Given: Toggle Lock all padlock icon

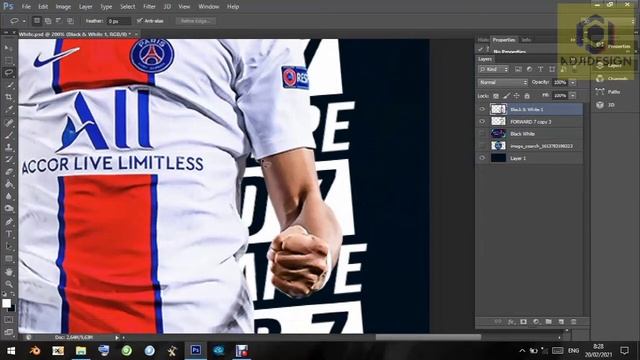Looking at the screenshot, I should click(x=527, y=96).
